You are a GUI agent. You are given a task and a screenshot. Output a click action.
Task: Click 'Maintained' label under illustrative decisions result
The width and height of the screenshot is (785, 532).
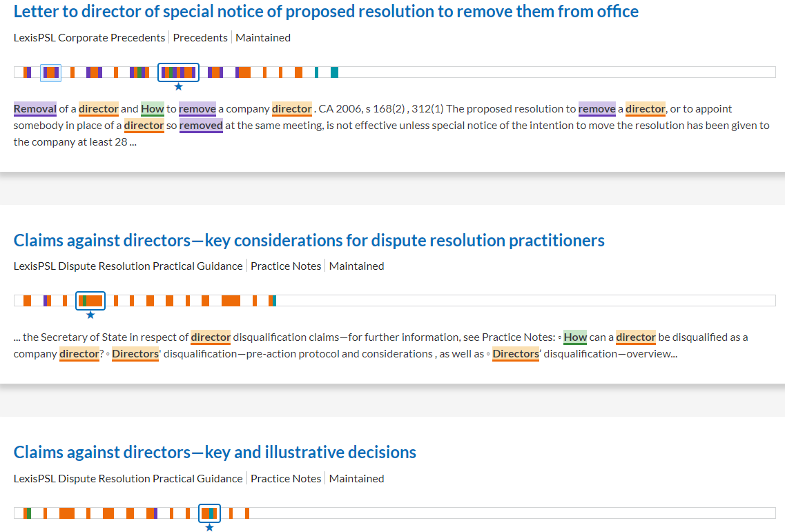356,479
